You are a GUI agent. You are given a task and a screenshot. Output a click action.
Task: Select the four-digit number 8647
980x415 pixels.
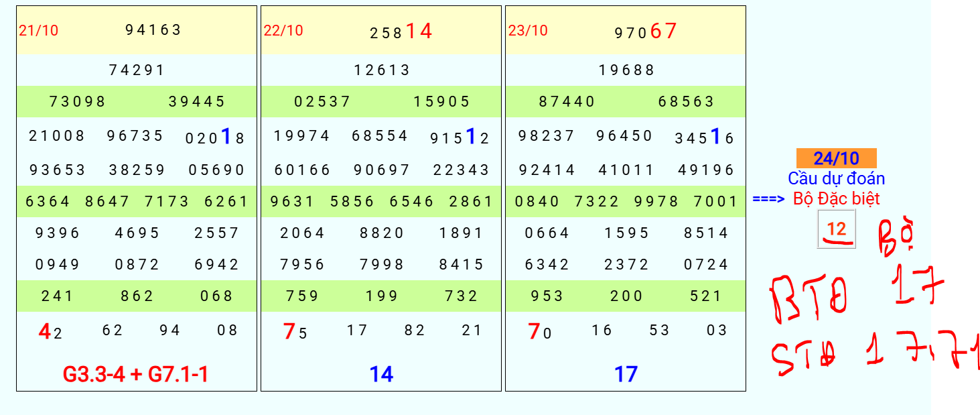(x=107, y=201)
